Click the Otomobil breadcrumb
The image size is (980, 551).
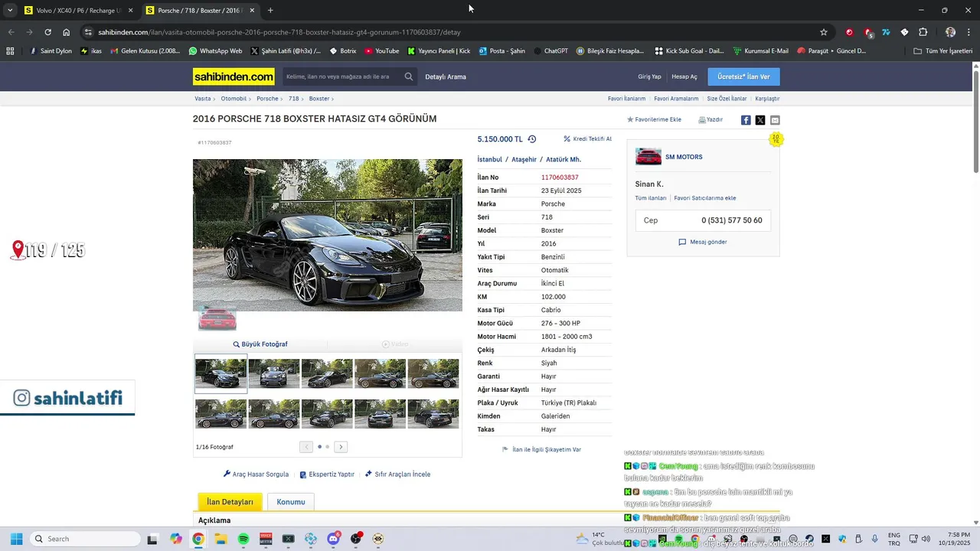coord(234,99)
